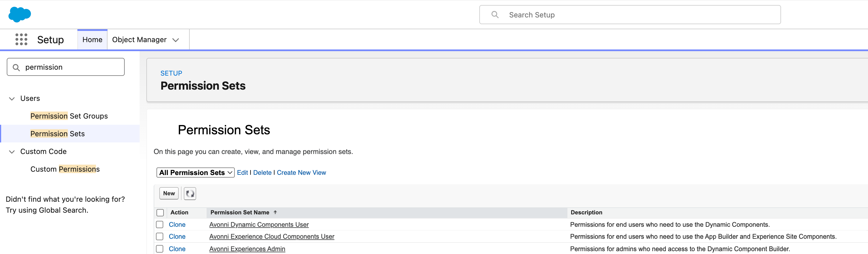Sort by Permission Set Name arrow
The width and height of the screenshot is (868, 254).
coord(275,212)
